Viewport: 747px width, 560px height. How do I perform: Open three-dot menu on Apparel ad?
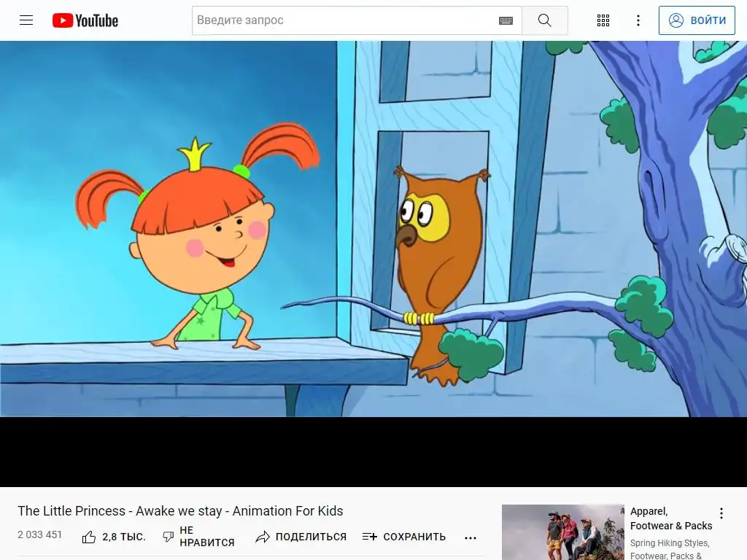click(721, 513)
